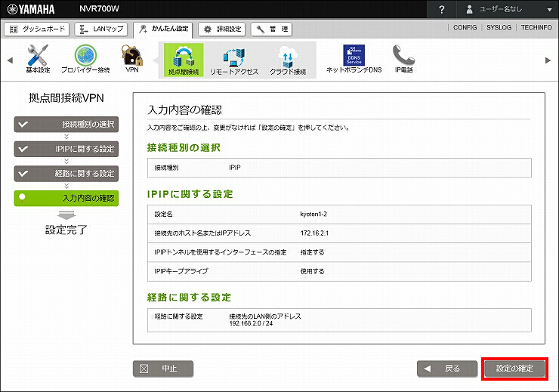
Task: Click the 接続種別 row label
Action: [166, 168]
